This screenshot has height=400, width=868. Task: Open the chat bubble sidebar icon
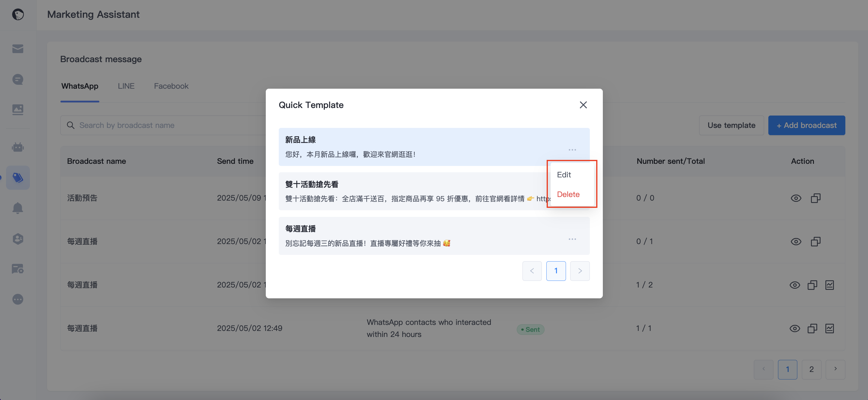(x=18, y=79)
